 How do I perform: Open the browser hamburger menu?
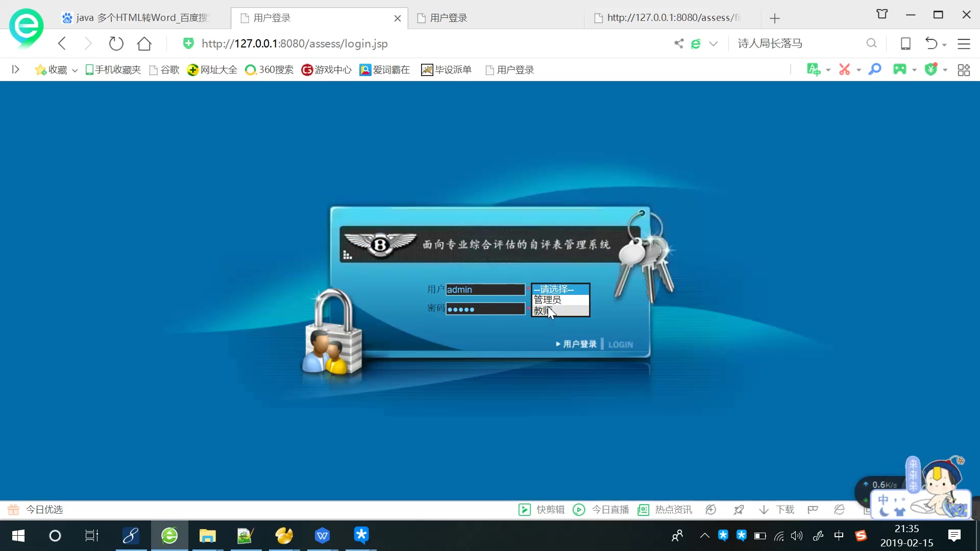[x=964, y=43]
